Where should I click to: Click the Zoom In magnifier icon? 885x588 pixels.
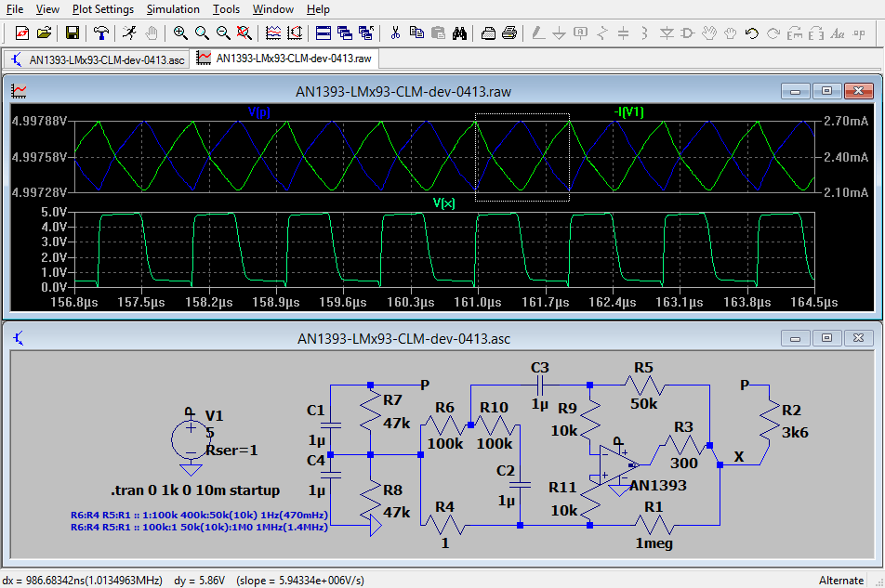180,33
